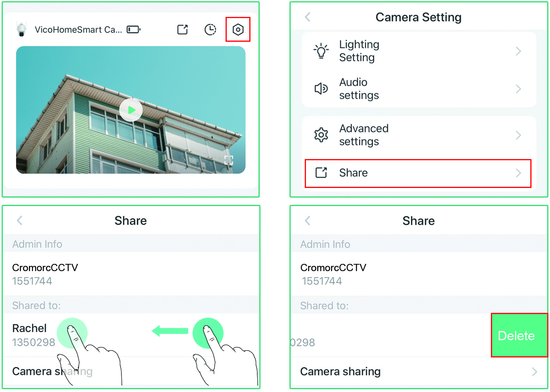Tap the Lighting Setting bulb icon
The image size is (550, 392).
click(321, 51)
